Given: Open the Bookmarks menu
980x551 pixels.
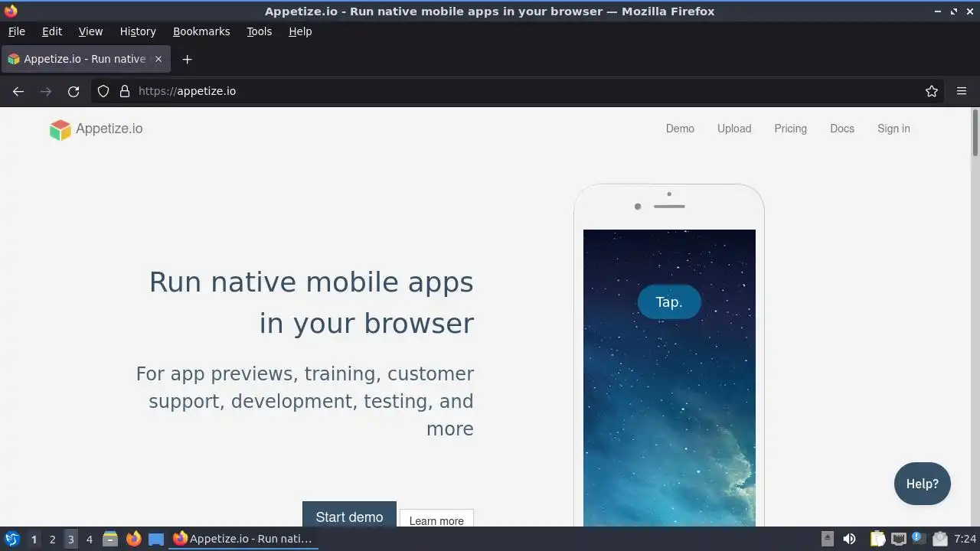Looking at the screenshot, I should tap(201, 31).
